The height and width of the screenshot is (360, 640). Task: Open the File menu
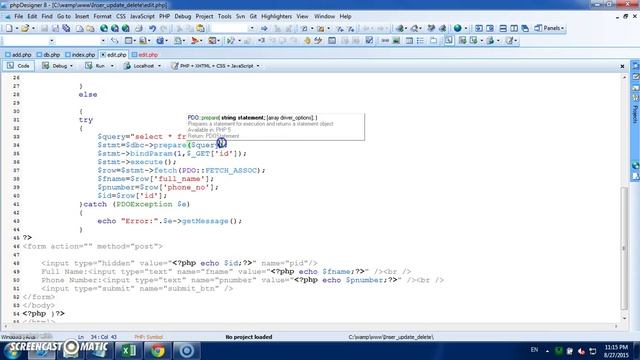(19, 16)
